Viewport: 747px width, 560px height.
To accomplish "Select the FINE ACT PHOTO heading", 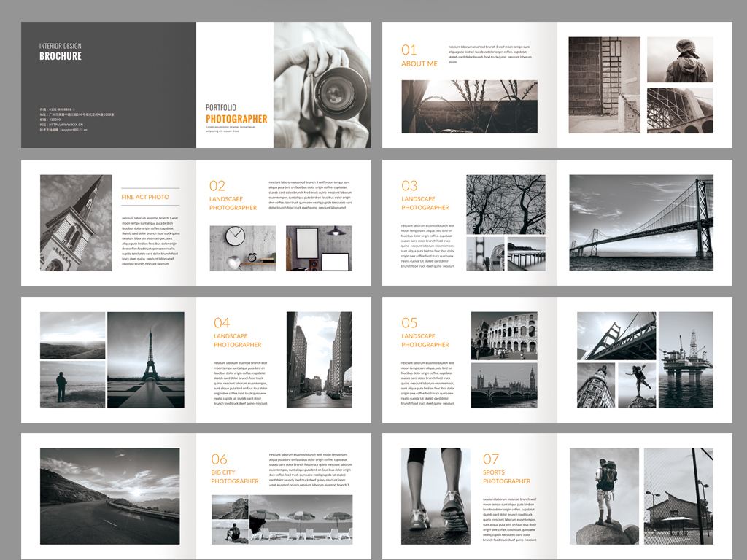I will point(145,197).
